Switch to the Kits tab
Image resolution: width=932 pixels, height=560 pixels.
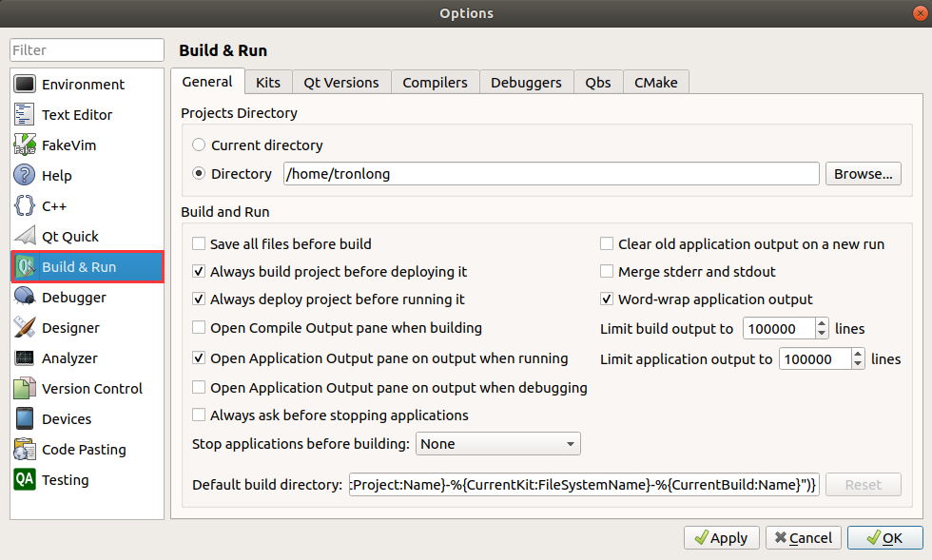pos(268,83)
